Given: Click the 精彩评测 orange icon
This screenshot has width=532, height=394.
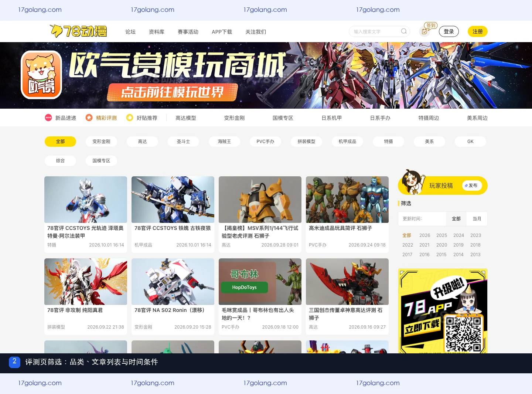Looking at the screenshot, I should tap(89, 118).
